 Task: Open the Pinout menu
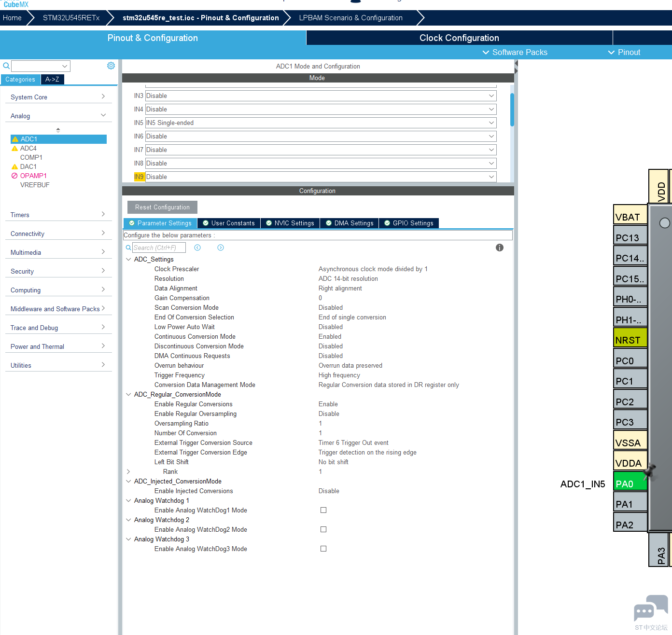coord(624,52)
